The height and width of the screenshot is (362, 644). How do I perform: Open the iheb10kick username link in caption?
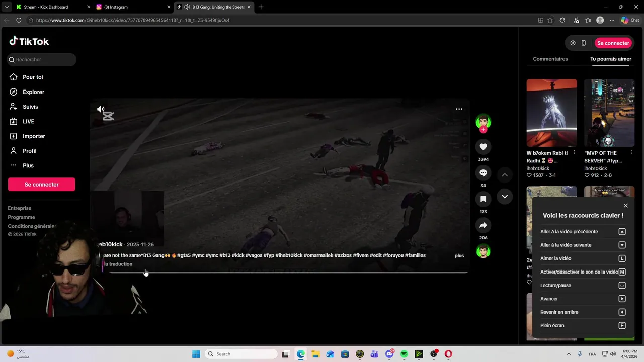(x=110, y=244)
